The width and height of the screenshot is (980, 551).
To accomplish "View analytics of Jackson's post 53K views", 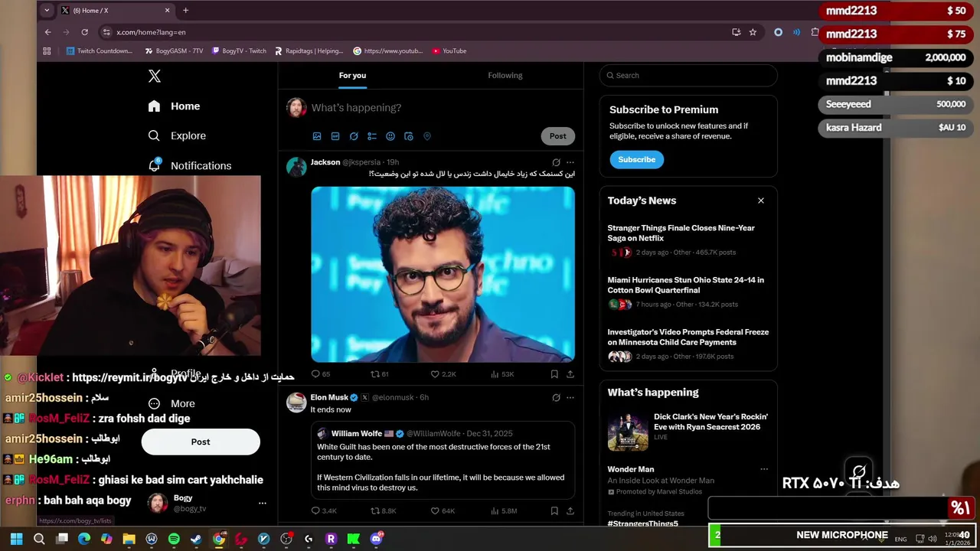I will click(502, 374).
